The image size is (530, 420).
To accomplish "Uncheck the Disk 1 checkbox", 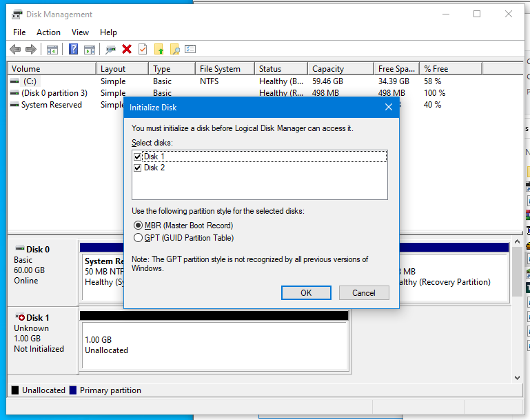I will pyautogui.click(x=137, y=157).
